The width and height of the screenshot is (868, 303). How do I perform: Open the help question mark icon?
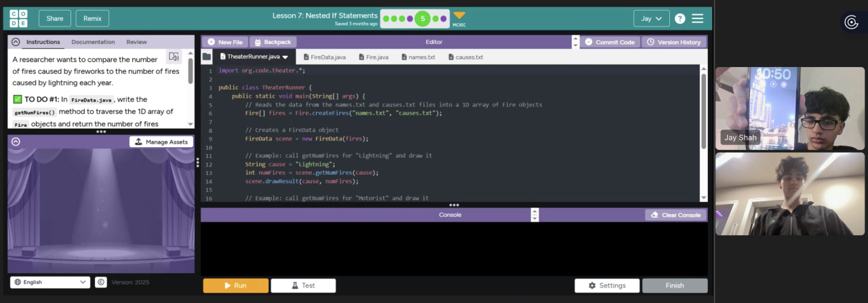[x=679, y=18]
